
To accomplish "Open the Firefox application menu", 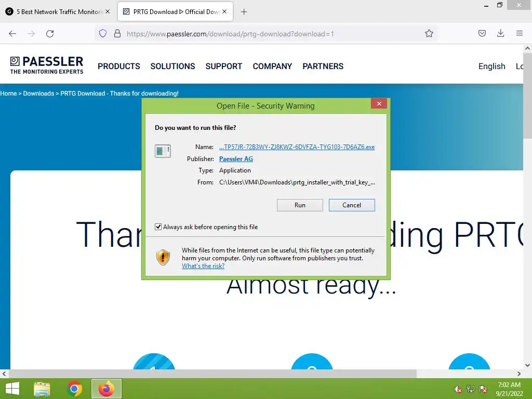I will pyautogui.click(x=520, y=33).
